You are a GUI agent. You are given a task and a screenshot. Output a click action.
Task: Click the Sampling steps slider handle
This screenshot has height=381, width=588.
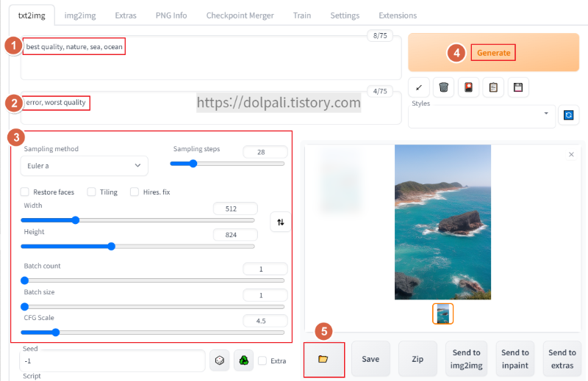[x=193, y=164]
